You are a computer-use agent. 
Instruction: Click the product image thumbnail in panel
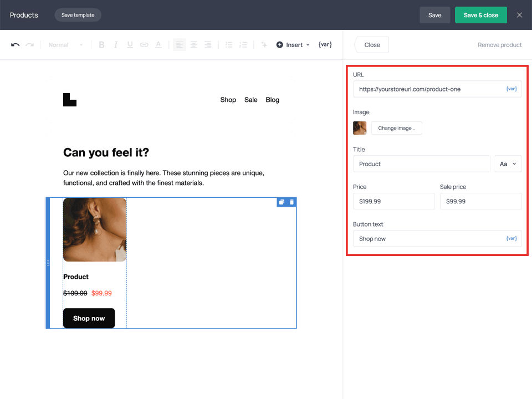pos(359,127)
